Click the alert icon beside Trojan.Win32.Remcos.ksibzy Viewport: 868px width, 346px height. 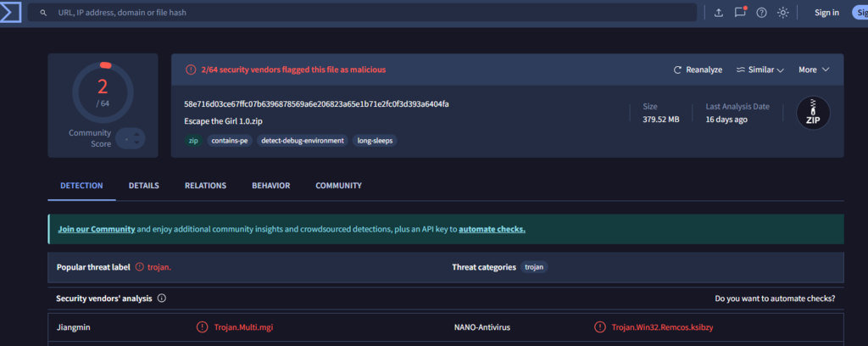pyautogui.click(x=599, y=327)
